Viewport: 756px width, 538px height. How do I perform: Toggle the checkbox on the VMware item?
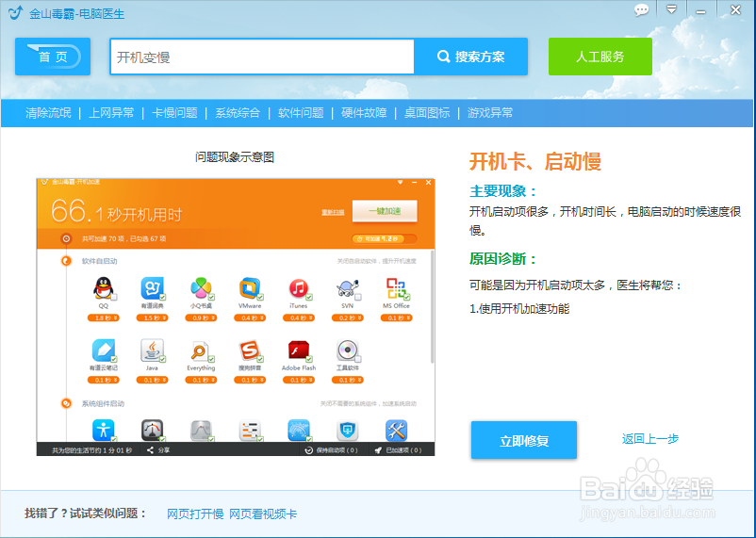point(260,297)
